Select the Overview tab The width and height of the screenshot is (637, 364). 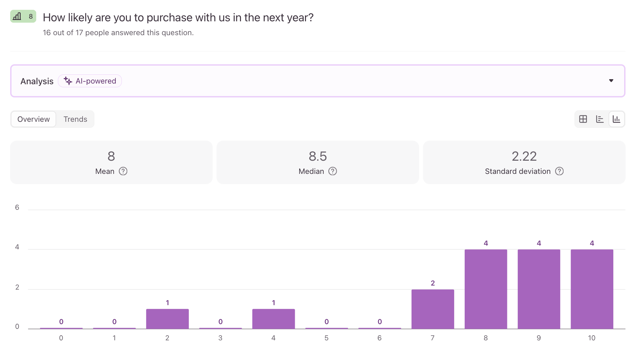coord(34,119)
